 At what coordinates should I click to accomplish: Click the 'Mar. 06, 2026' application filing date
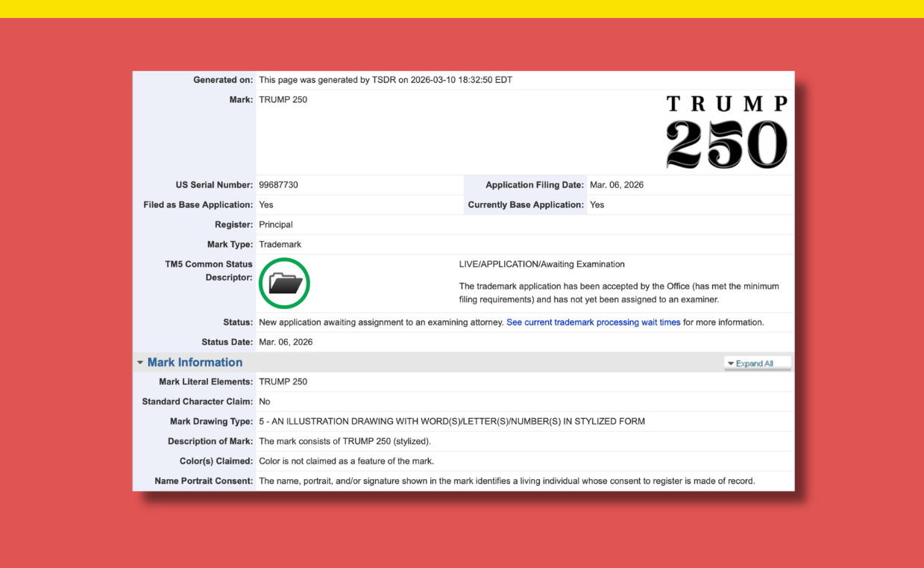pos(617,185)
